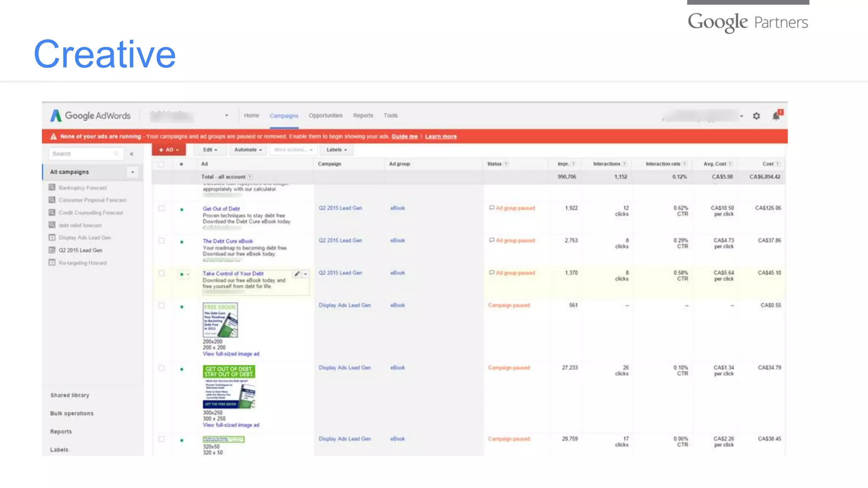
Task: Switch to the Opportunities tab
Action: (325, 116)
